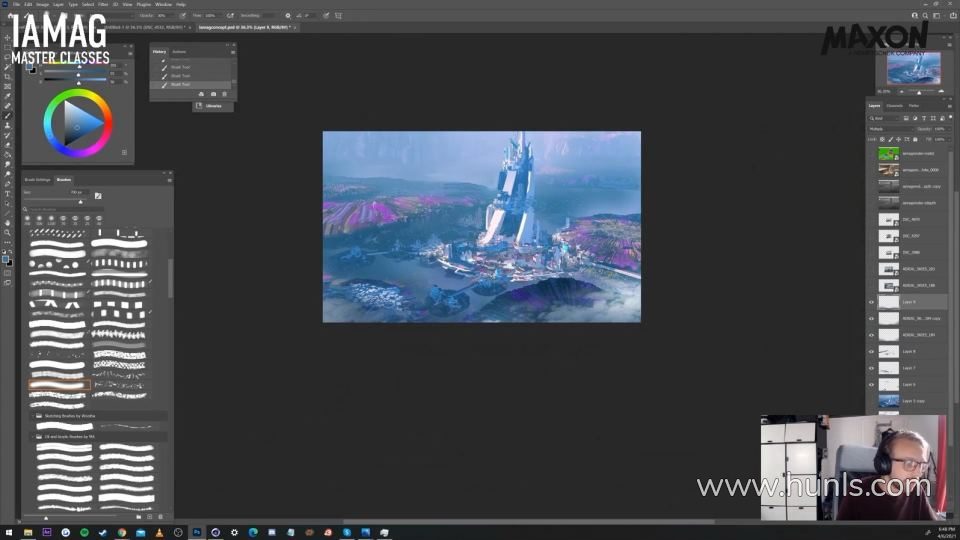Open brush smoothing options gear icon
Screen dimensions: 960x540
point(288,16)
